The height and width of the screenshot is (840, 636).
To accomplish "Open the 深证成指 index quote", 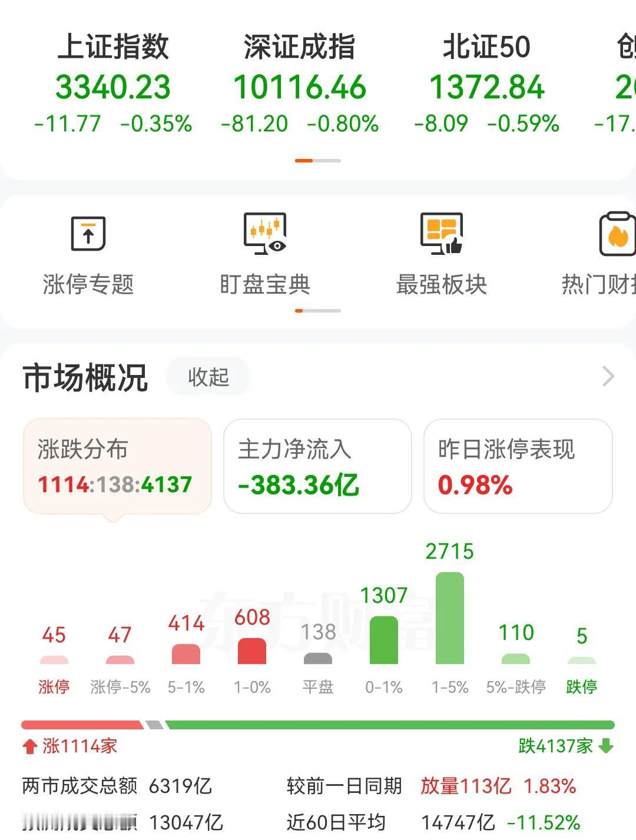I will click(x=300, y=83).
